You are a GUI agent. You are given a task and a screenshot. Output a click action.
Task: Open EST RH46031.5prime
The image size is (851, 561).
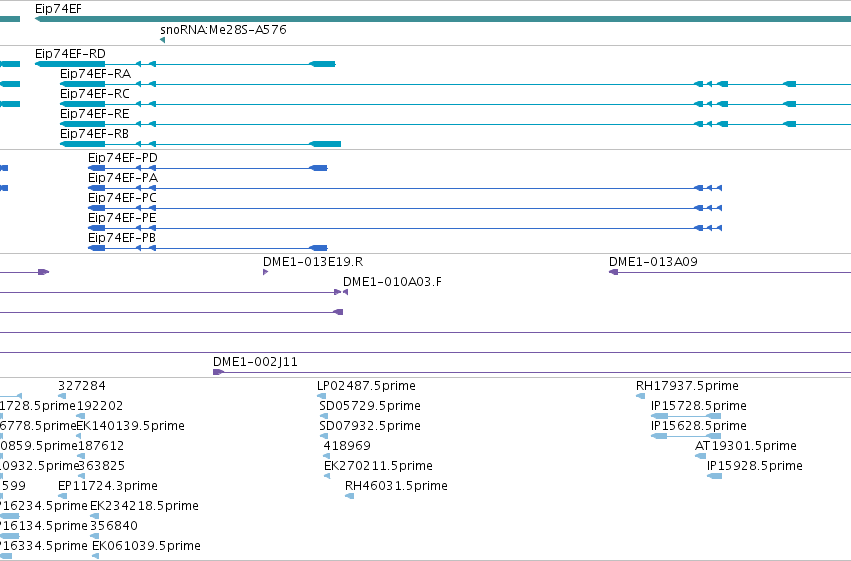pyautogui.click(x=350, y=496)
